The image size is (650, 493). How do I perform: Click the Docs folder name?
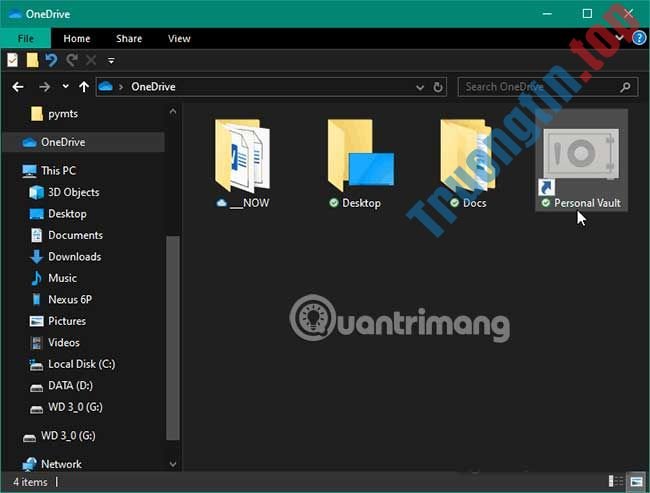point(474,203)
